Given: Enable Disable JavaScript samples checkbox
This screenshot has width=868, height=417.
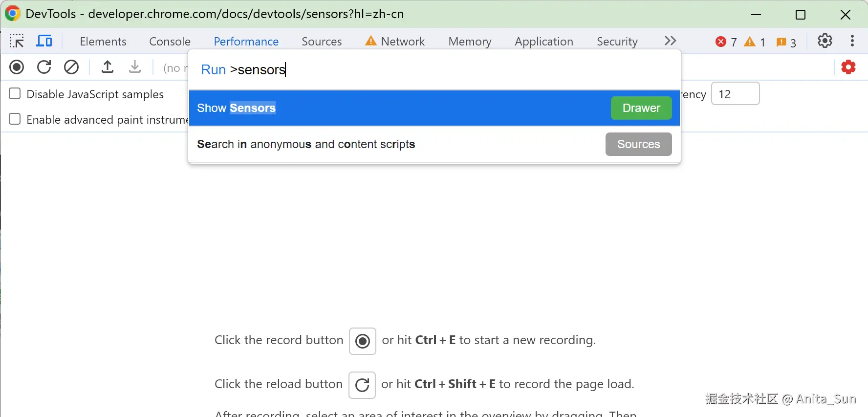Looking at the screenshot, I should [15, 94].
